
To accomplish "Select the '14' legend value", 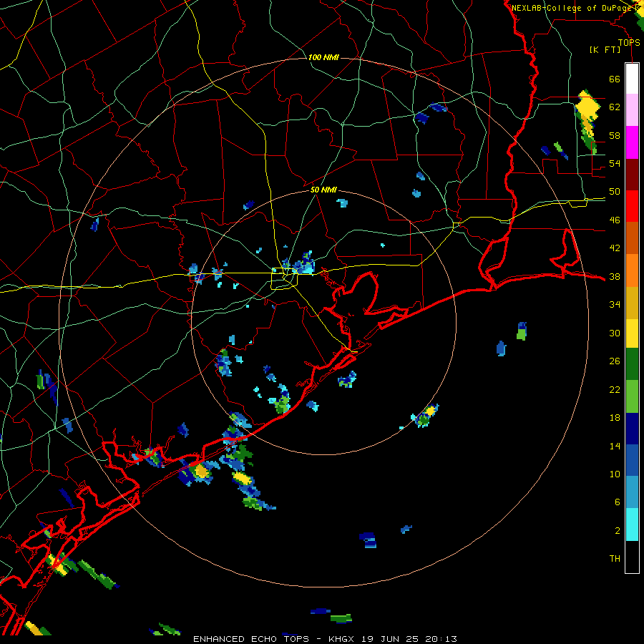I will coord(615,446).
